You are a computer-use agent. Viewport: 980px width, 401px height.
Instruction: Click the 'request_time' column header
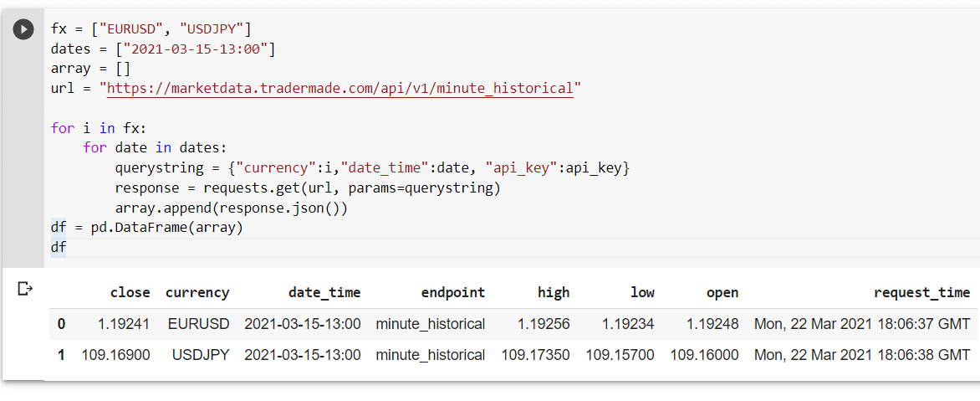921,292
